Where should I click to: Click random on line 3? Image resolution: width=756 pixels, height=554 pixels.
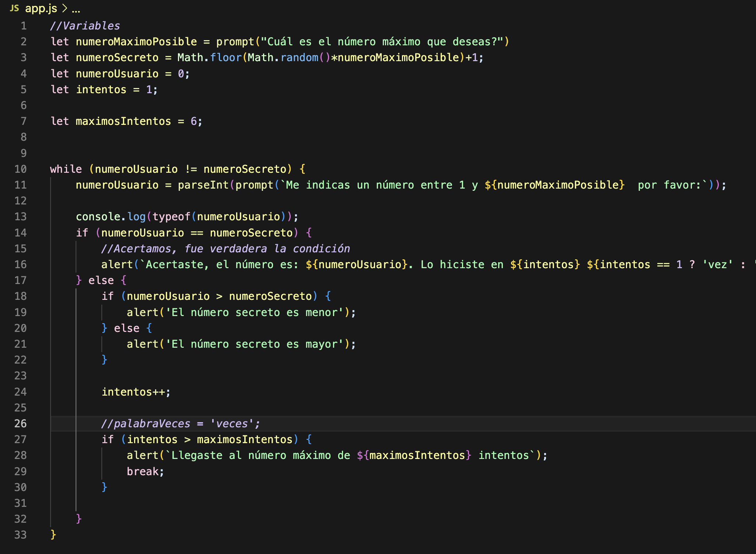pos(300,57)
